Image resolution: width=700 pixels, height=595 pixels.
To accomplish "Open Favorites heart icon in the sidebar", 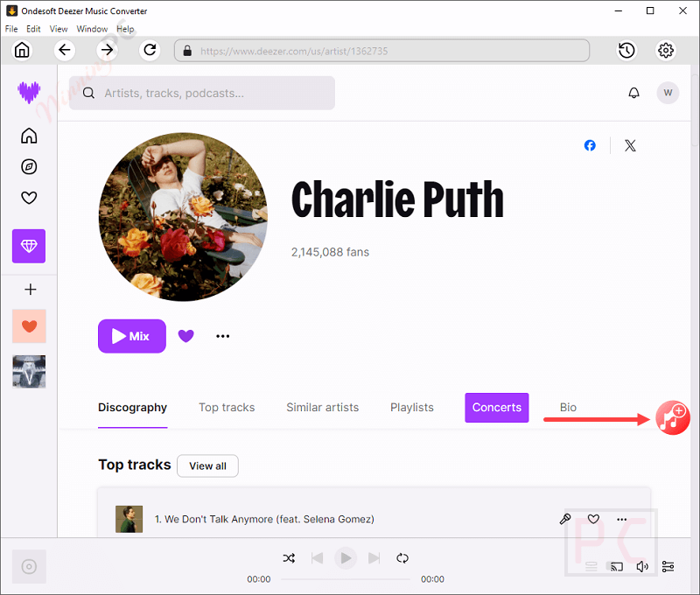I will 29,197.
